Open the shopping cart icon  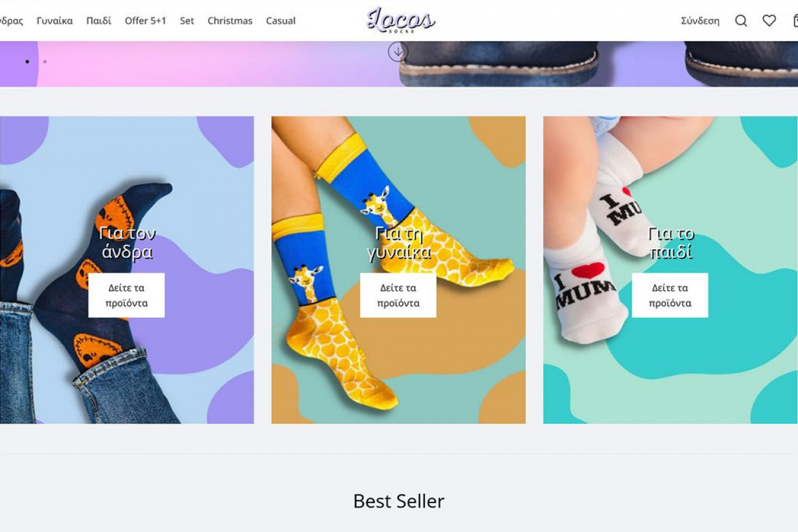(796, 21)
